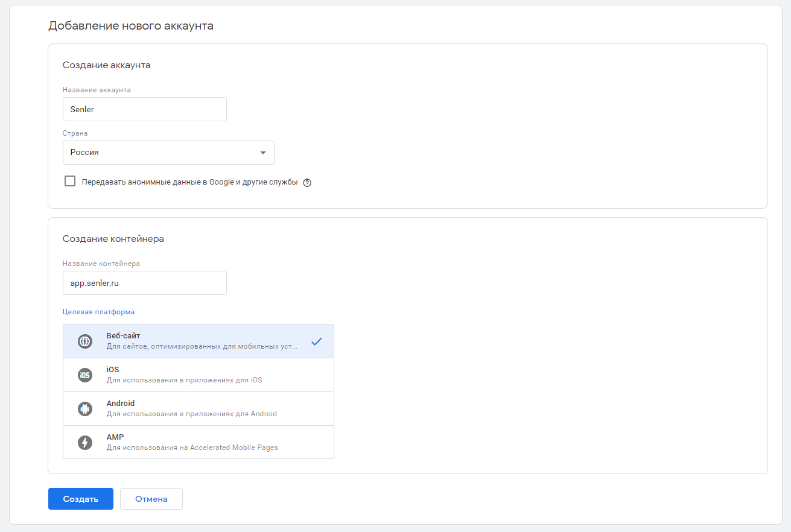The height and width of the screenshot is (532, 791).
Task: Choose iOS as target platform
Action: [x=199, y=375]
